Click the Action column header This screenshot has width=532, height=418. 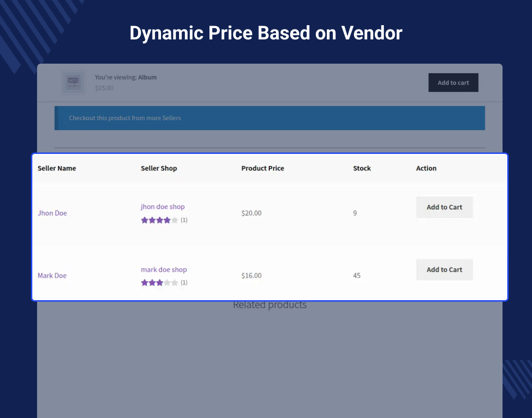pyautogui.click(x=426, y=168)
